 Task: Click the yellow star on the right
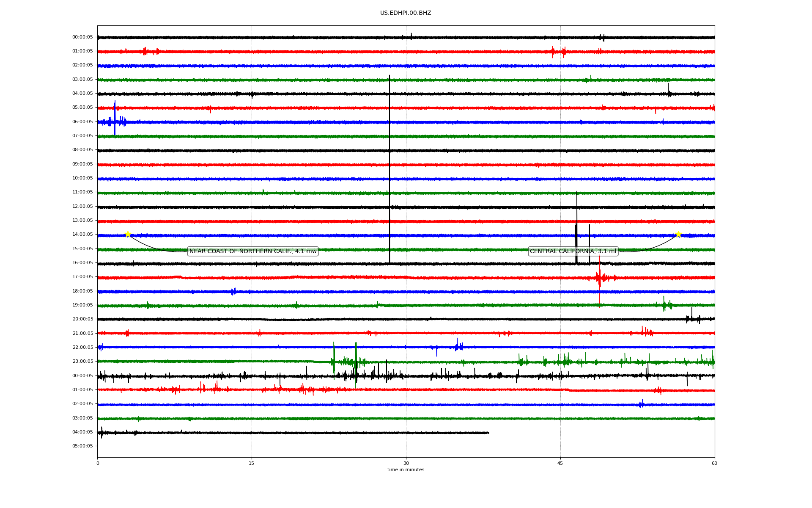(x=678, y=234)
